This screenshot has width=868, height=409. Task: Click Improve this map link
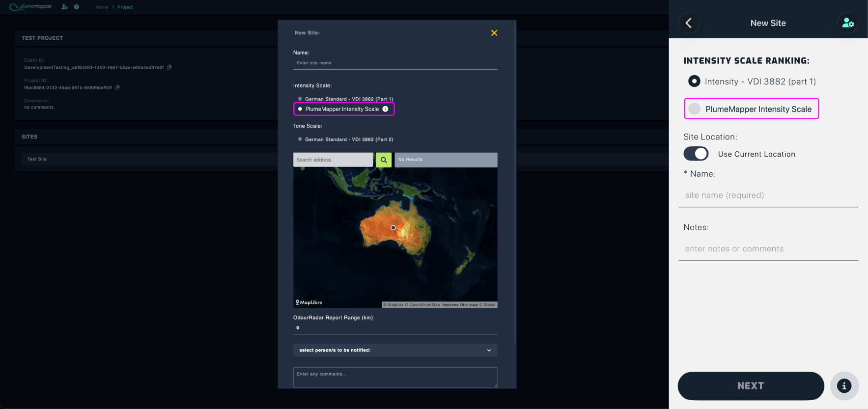pyautogui.click(x=460, y=305)
